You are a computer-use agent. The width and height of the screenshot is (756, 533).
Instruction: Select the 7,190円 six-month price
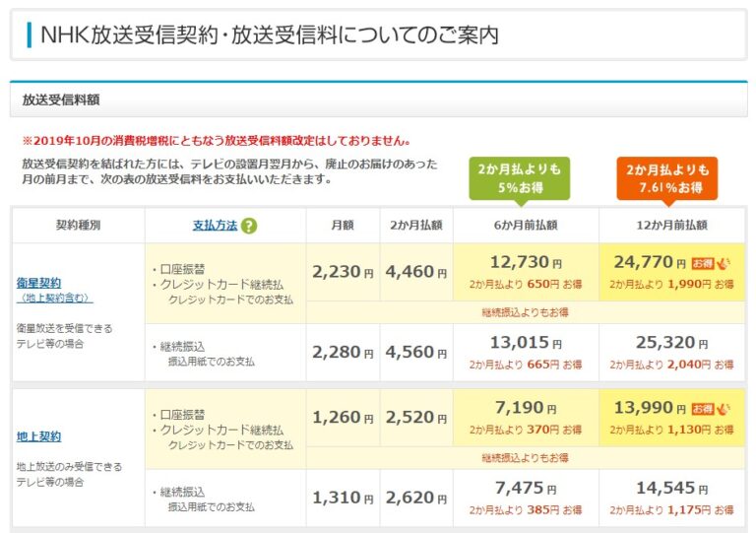[526, 408]
